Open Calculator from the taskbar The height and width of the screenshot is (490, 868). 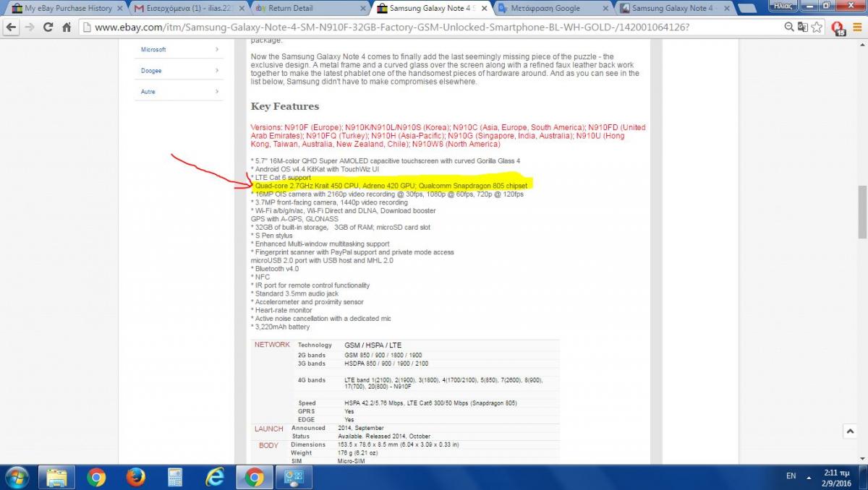[174, 477]
